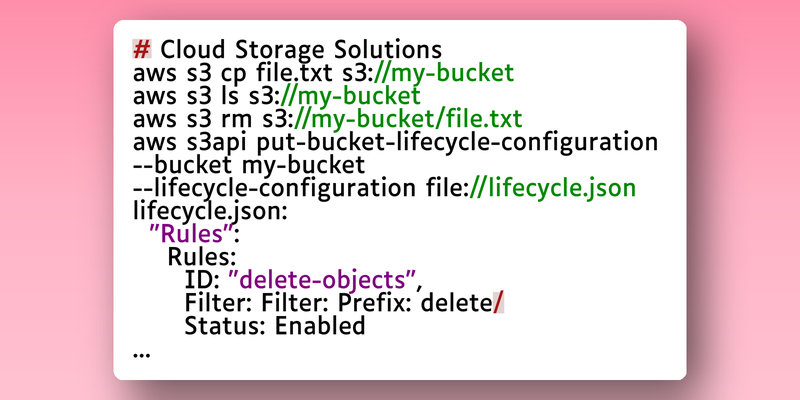Click the 'put-bucket-lifecycle-configuration' command text
This screenshot has width=800, height=400.
pos(457,143)
